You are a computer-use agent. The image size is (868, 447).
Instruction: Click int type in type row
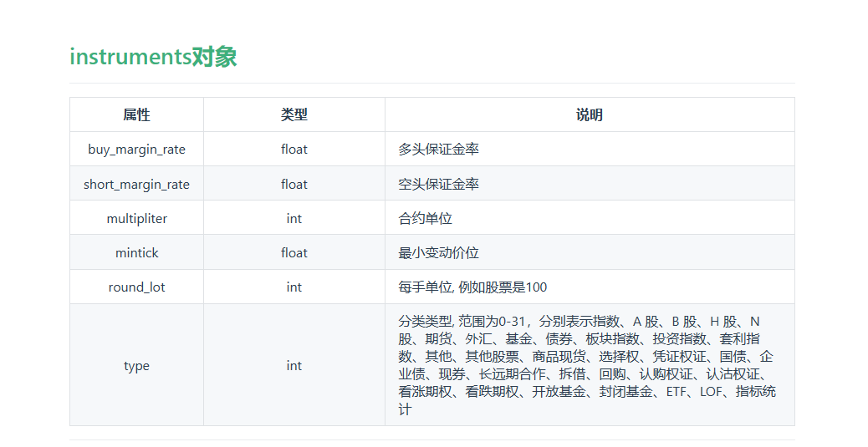click(294, 365)
